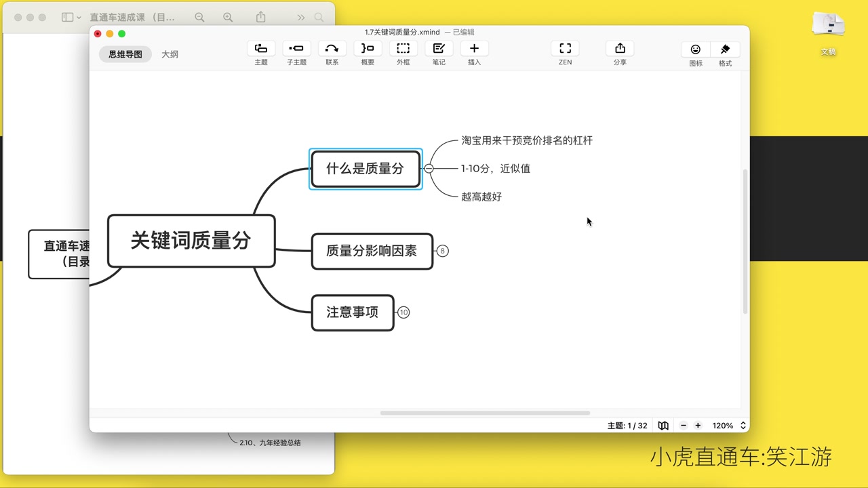Viewport: 868px width, 488px height.
Task: Enter ZEN mode
Action: (565, 48)
